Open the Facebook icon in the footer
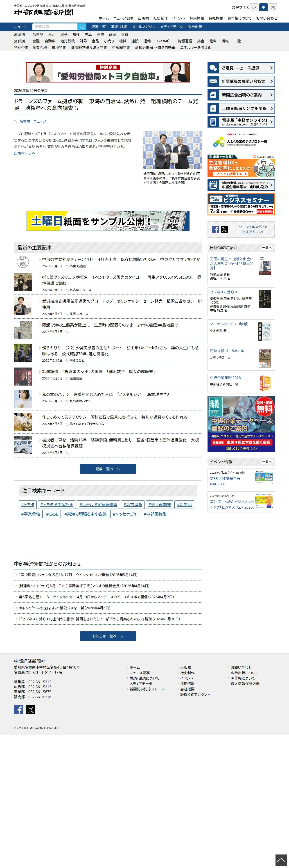Viewport: 289px width, 868px height. click(x=18, y=709)
